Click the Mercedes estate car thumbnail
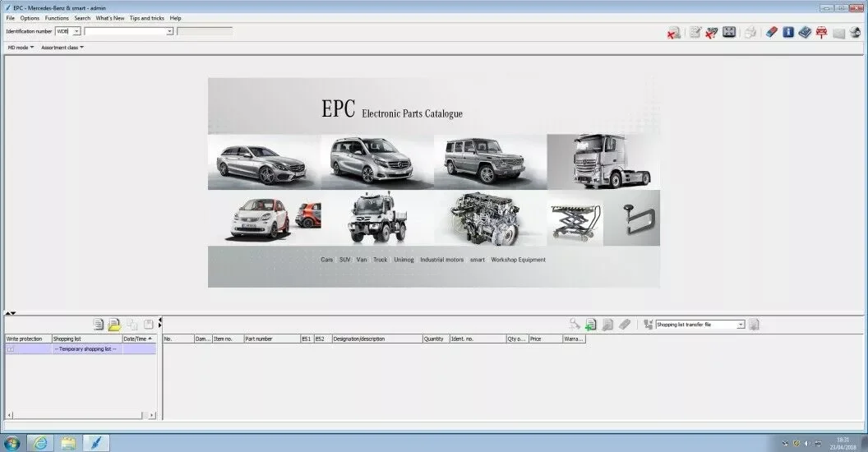 [x=264, y=162]
